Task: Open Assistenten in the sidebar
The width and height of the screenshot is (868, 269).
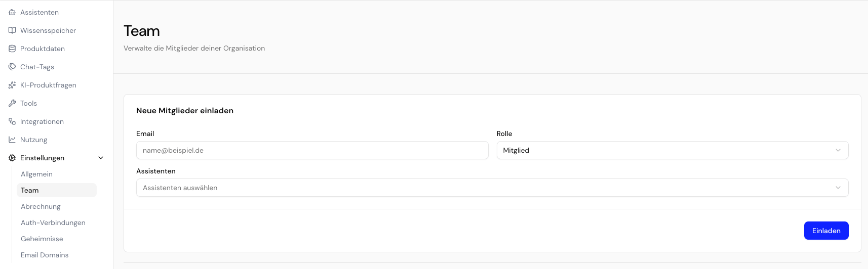Action: pyautogui.click(x=40, y=12)
